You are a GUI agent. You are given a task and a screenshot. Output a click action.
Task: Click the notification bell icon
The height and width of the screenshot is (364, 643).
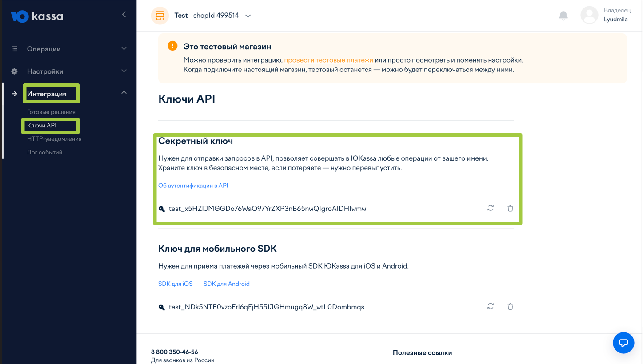[563, 16]
